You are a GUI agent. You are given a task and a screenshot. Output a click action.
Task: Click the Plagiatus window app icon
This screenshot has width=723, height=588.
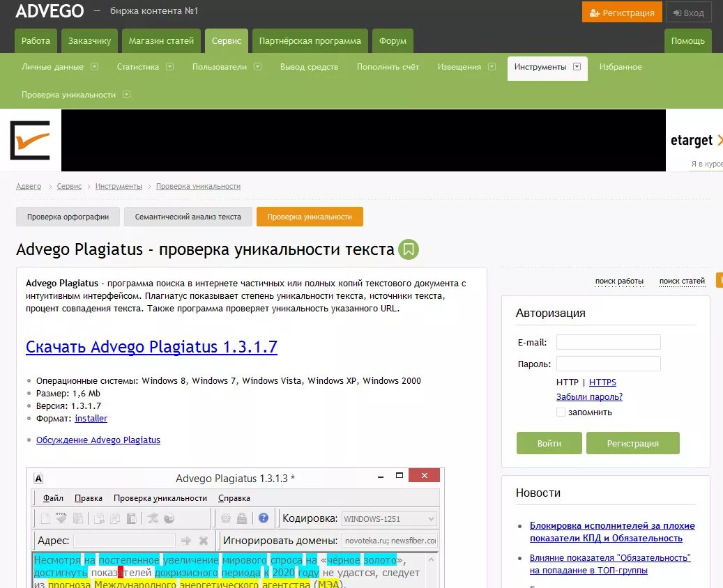pos(39,479)
